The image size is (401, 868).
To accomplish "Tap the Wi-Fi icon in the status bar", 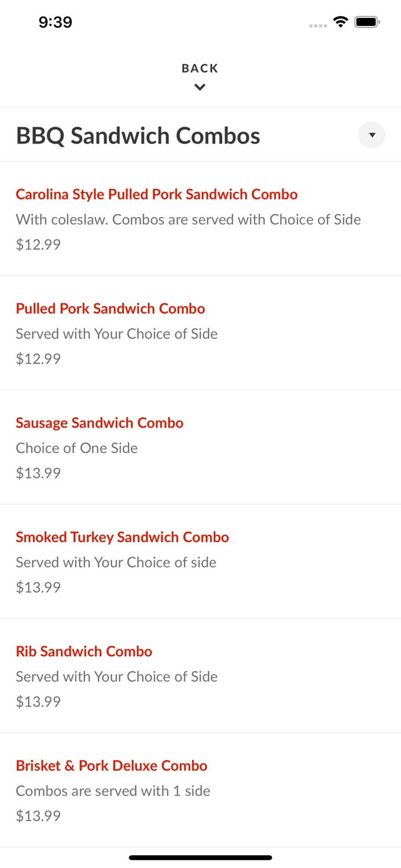I will click(340, 21).
